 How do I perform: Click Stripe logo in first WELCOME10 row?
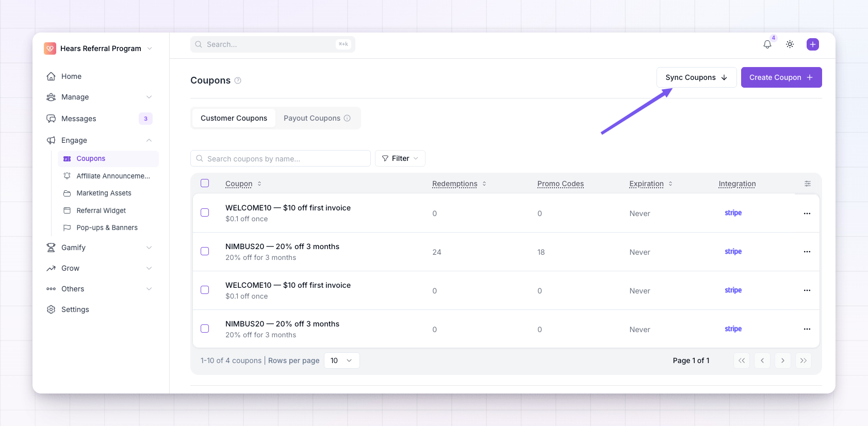(733, 213)
